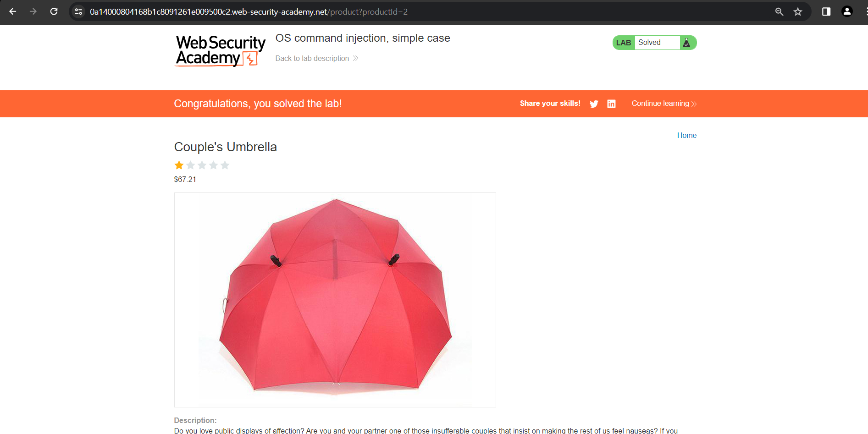This screenshot has height=434, width=868.
Task: Click the red umbrella product image
Action: point(335,300)
